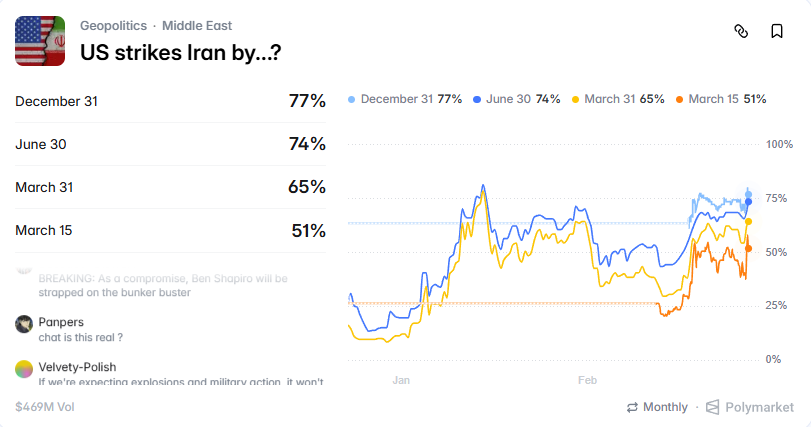Viewport: 811px width, 427px height.
Task: Toggle December 31 series in chart legend
Action: 404,99
